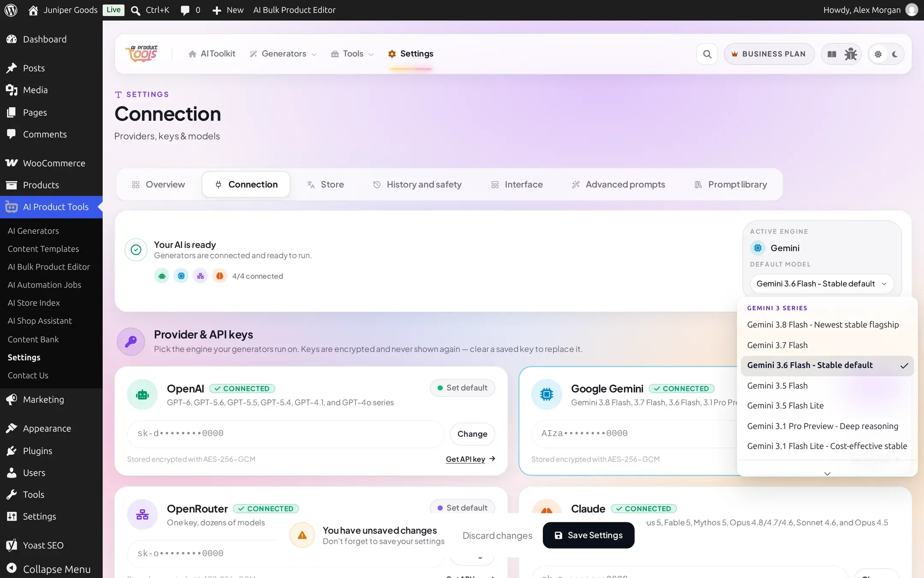This screenshot has width=924, height=578.
Task: Open the admin bar search icon
Action: pyautogui.click(x=136, y=10)
